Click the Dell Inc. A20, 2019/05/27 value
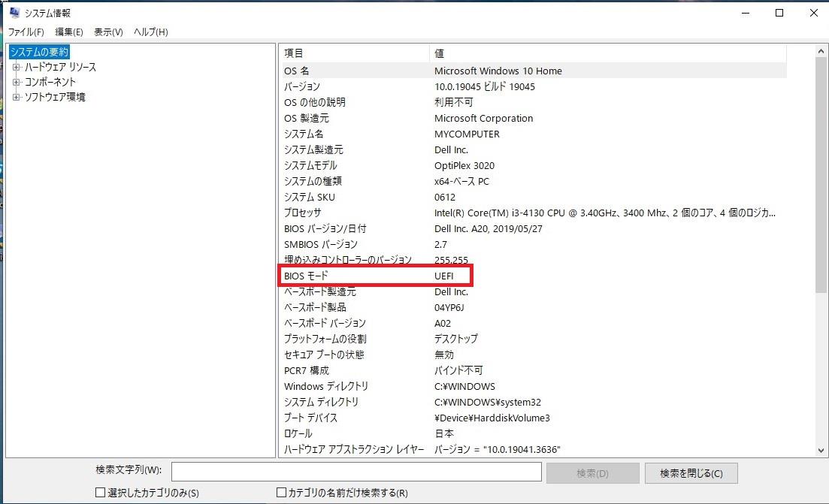 tap(489, 229)
